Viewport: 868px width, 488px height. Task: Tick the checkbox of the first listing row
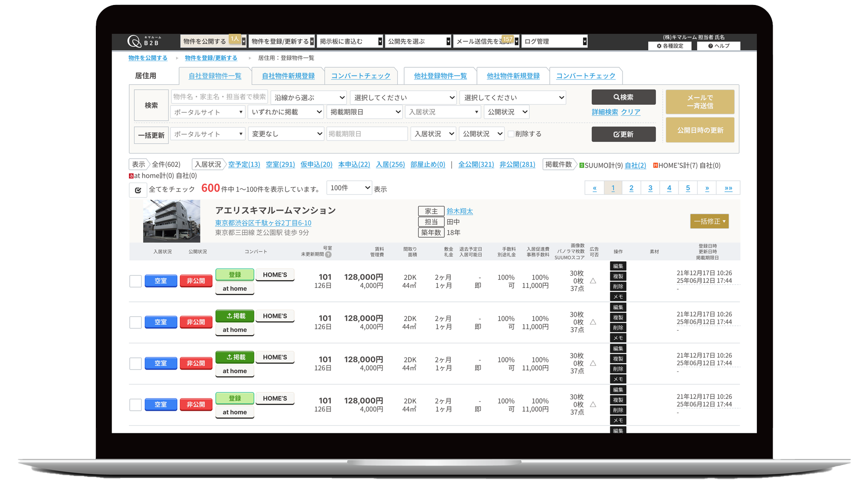(135, 281)
